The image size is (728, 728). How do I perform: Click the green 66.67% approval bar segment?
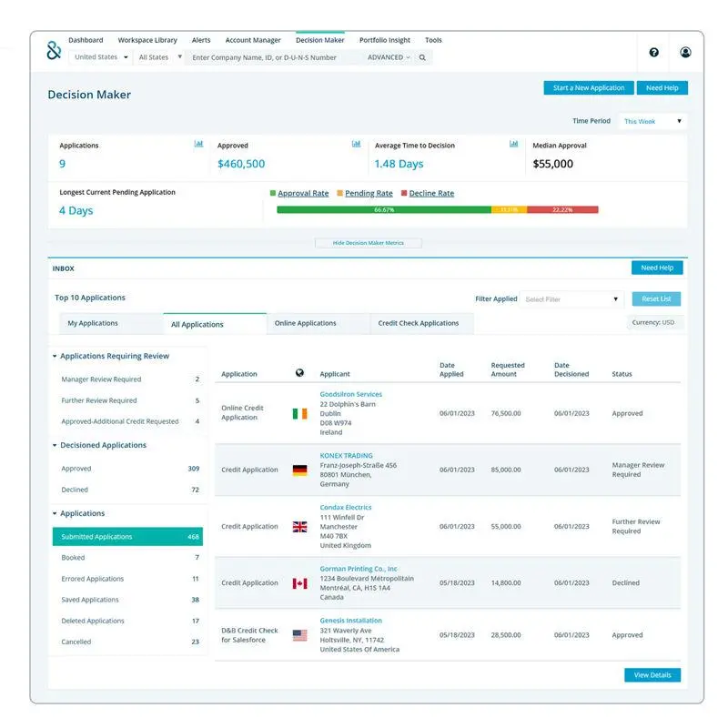[x=384, y=210]
